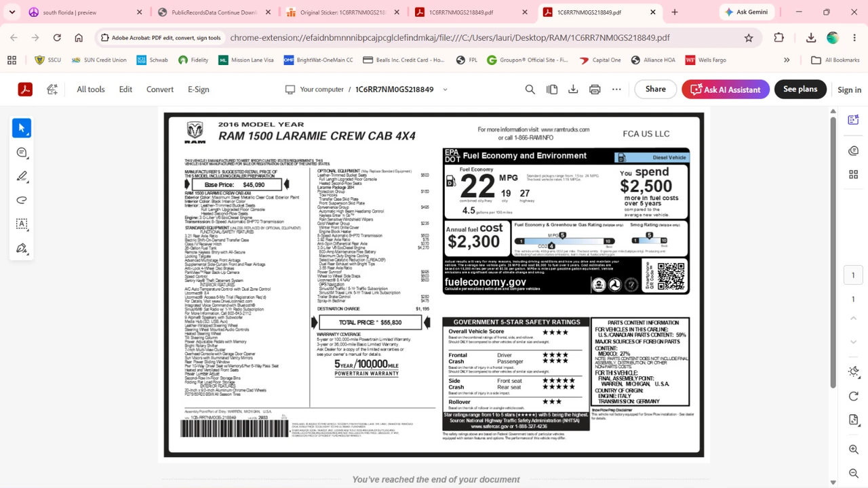Select the Highlight pen tool
This screenshot has height=488, width=868.
click(x=22, y=176)
